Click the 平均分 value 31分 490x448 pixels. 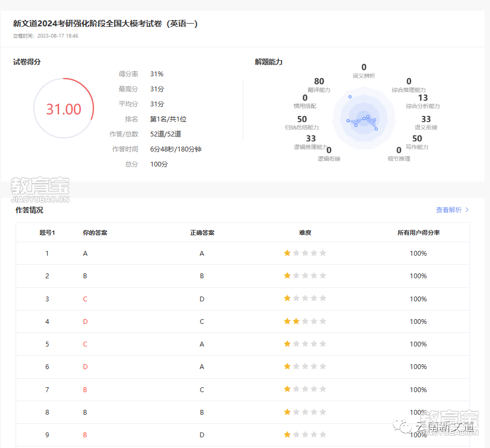pyautogui.click(x=157, y=104)
